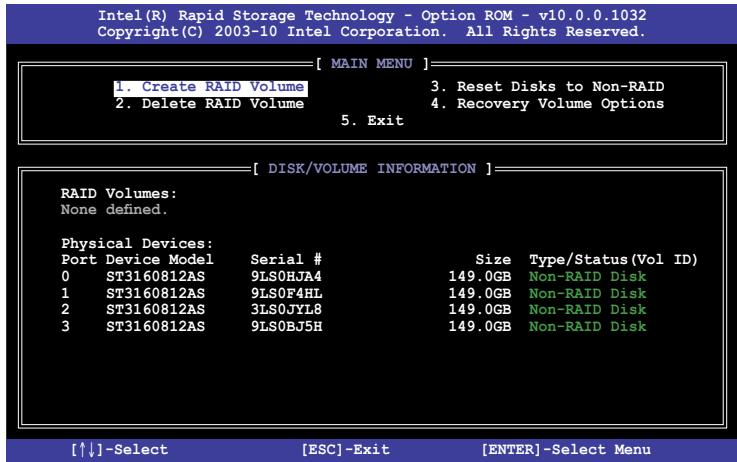Click ST3160812AS model on port 2 row
Image resolution: width=737 pixels, height=462 pixels.
(x=156, y=310)
